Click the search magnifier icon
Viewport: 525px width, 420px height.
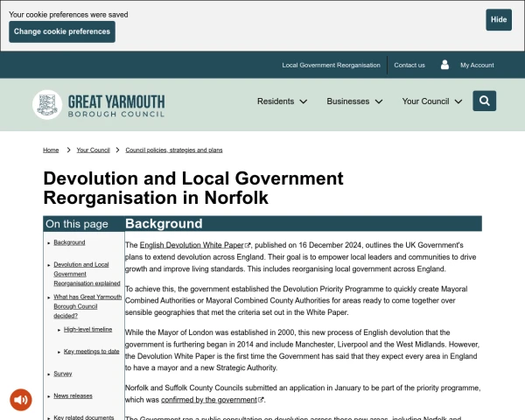coord(485,101)
